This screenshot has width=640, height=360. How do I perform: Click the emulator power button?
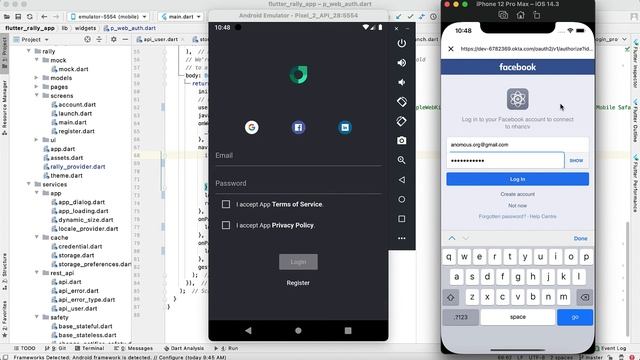402,43
